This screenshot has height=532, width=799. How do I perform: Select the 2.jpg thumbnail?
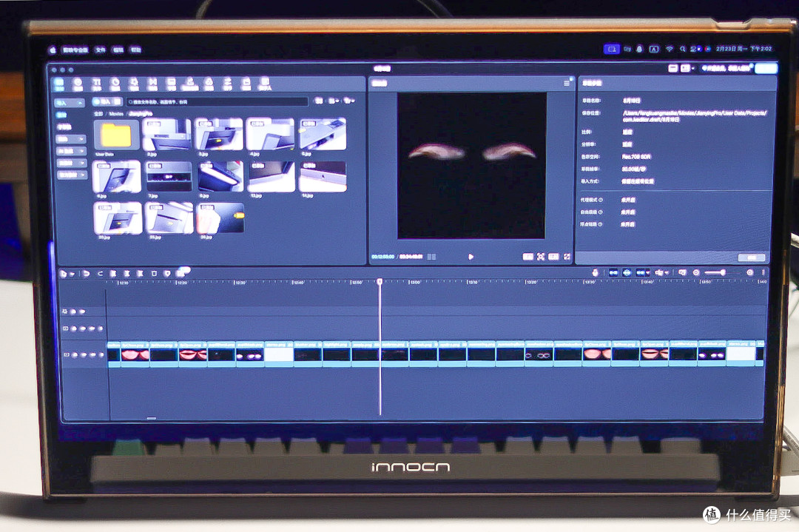coord(167,135)
